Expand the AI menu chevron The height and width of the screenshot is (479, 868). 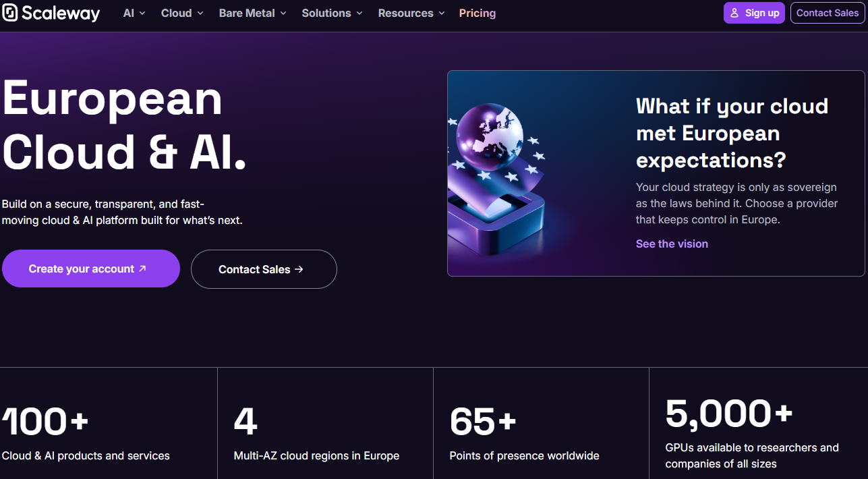click(142, 13)
